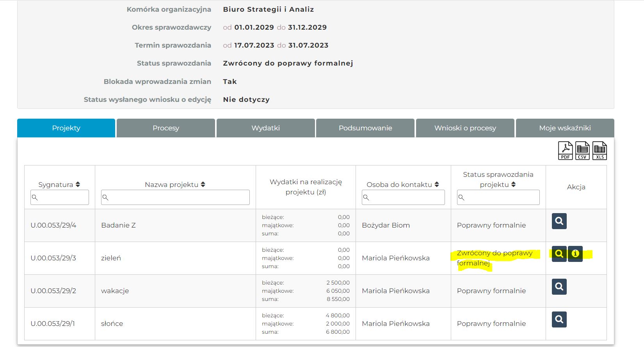View project zieleń with magnifier icon

click(559, 254)
